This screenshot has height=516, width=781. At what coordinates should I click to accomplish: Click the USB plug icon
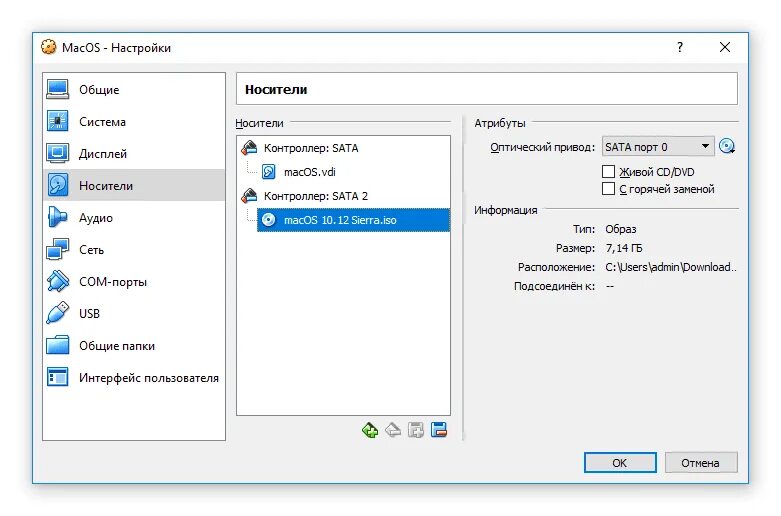(x=58, y=313)
